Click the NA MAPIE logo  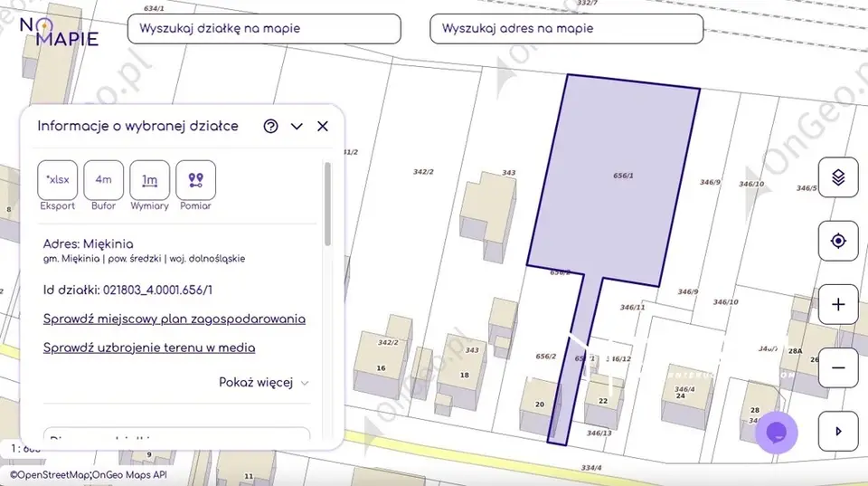pyautogui.click(x=60, y=32)
